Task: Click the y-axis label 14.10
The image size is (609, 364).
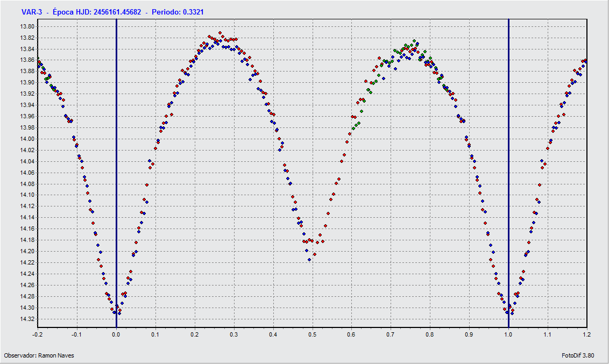Action: tap(27, 195)
